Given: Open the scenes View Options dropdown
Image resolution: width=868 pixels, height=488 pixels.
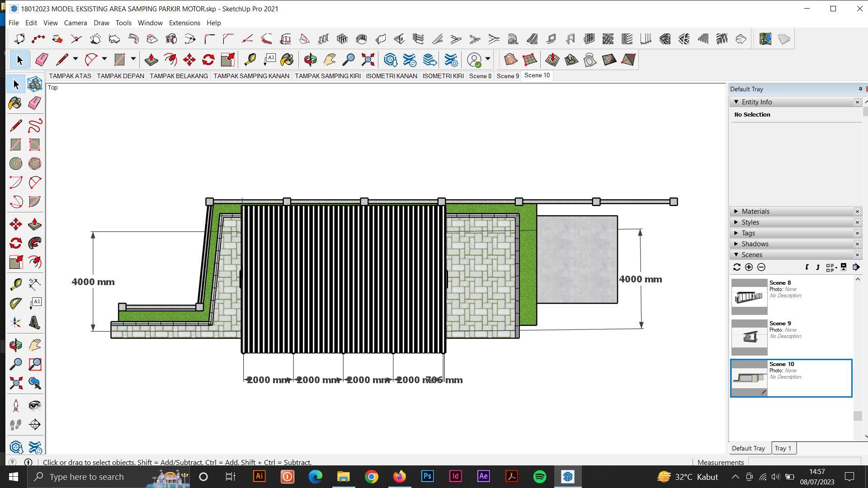Looking at the screenshot, I should pos(831,267).
